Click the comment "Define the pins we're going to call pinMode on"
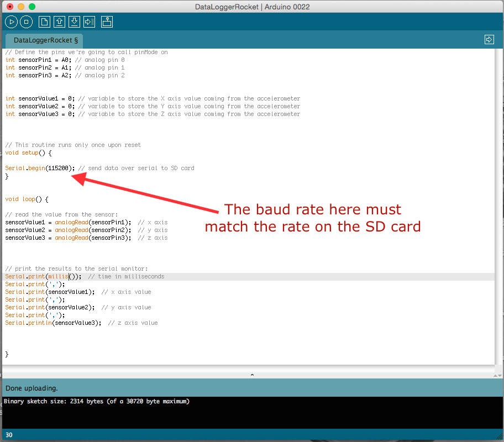Screen dimensions: 504x442 (x=86, y=52)
